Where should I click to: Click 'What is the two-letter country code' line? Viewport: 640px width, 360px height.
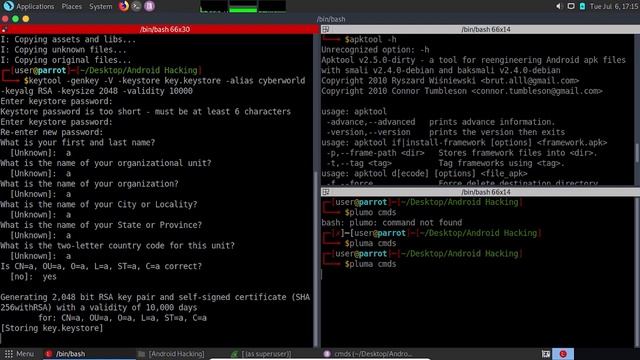pos(118,246)
